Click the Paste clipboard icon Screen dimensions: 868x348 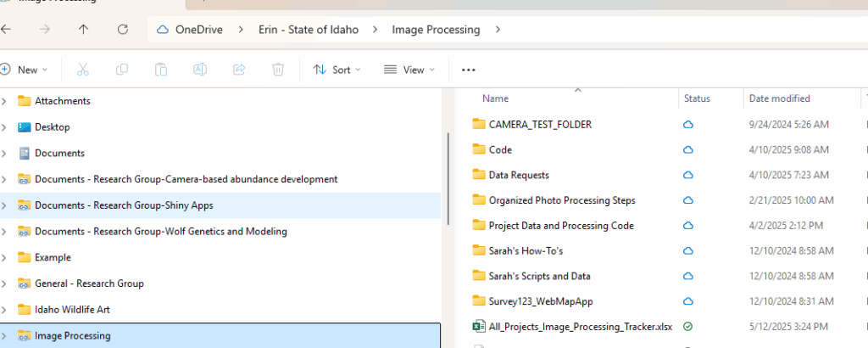pyautogui.click(x=160, y=70)
